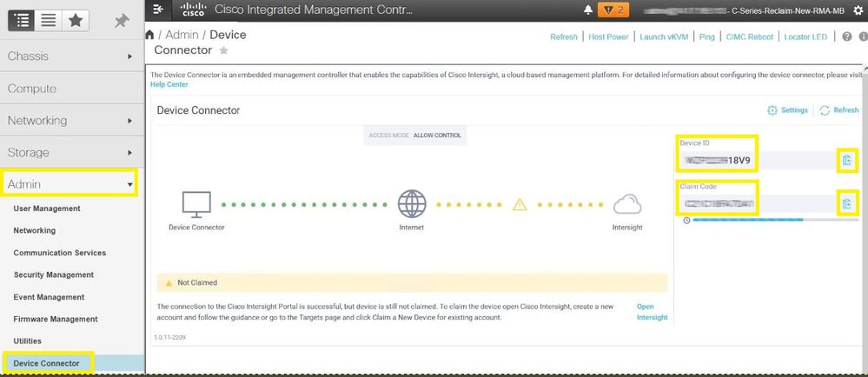868x377 pixels.
Task: Mark Device Connector page as favorite
Action: pos(223,50)
